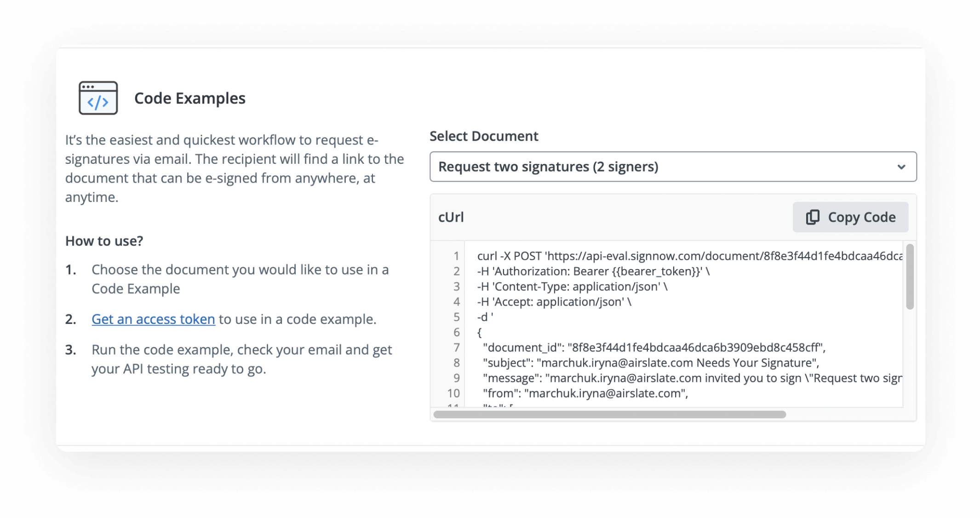
Task: Click the copy icon in Copy Code button
Action: (x=813, y=217)
